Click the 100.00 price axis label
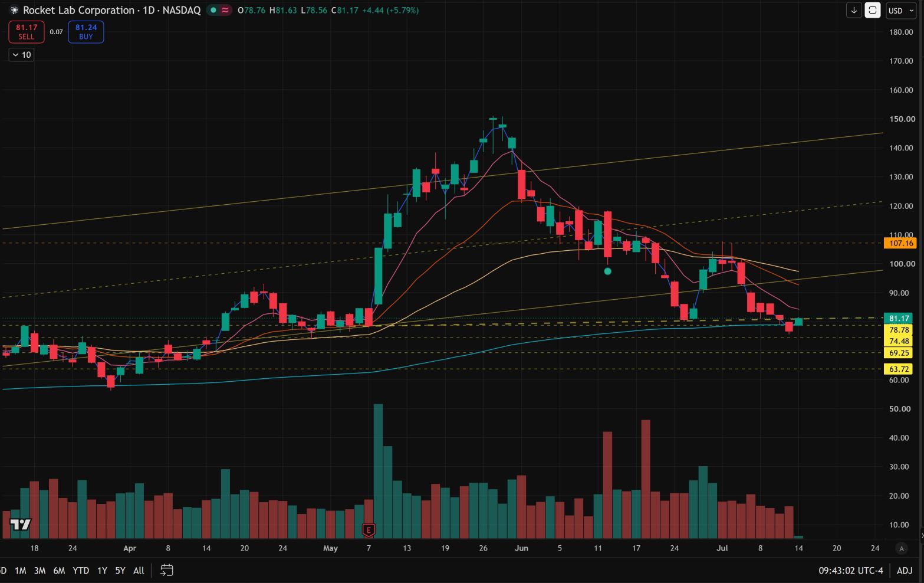Screen dimensions: 924x583 (902, 264)
